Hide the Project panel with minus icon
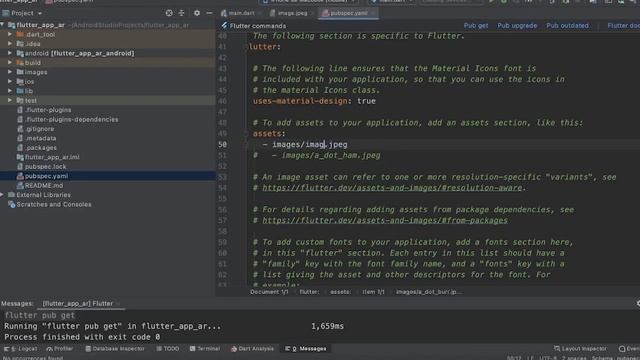The image size is (640, 360). [x=209, y=13]
